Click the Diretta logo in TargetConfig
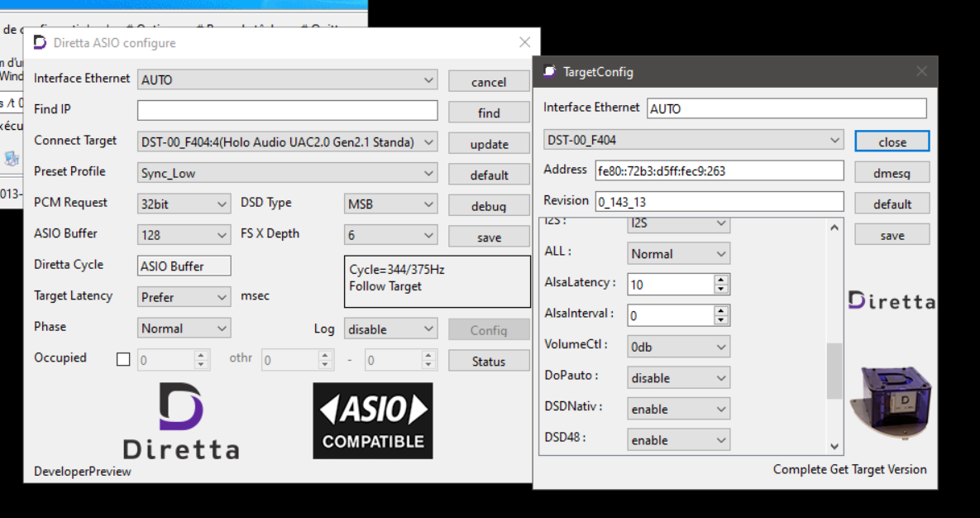The image size is (980, 518). 892,301
